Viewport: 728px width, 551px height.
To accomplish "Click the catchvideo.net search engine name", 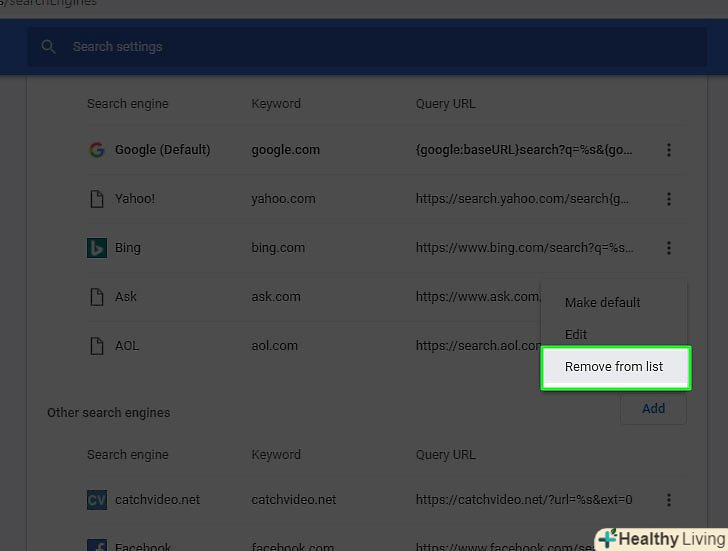I will click(x=157, y=500).
